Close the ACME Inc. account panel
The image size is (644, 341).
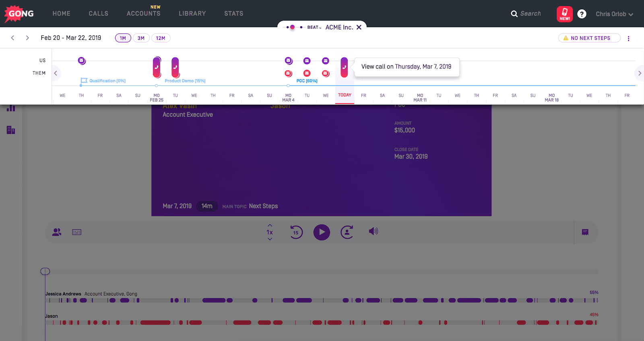359,27
